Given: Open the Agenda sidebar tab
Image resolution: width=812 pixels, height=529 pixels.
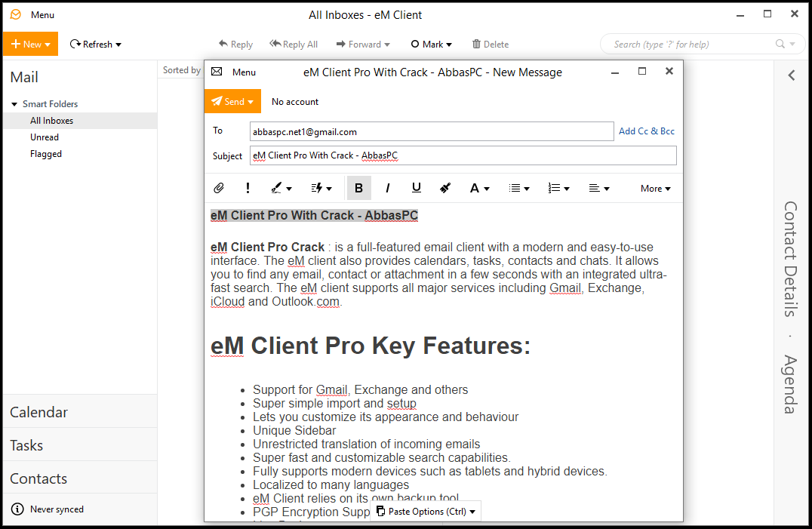Looking at the screenshot, I should pyautogui.click(x=790, y=384).
